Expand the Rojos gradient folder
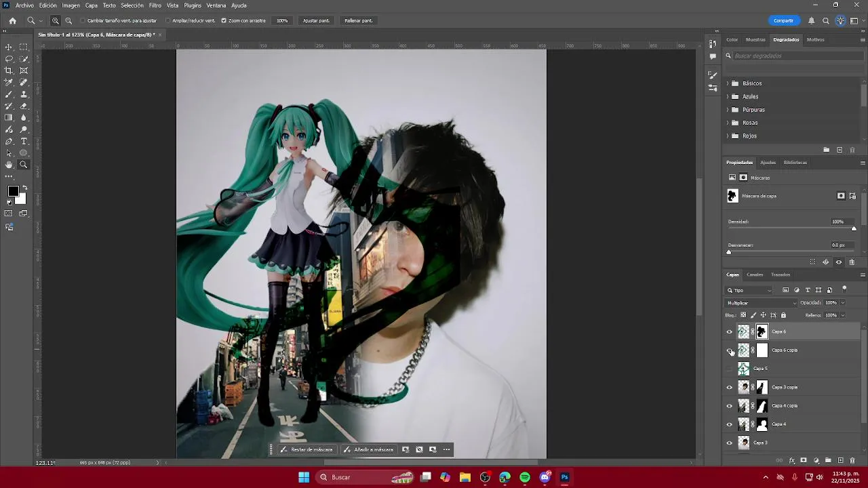This screenshot has height=488, width=868. [x=728, y=136]
